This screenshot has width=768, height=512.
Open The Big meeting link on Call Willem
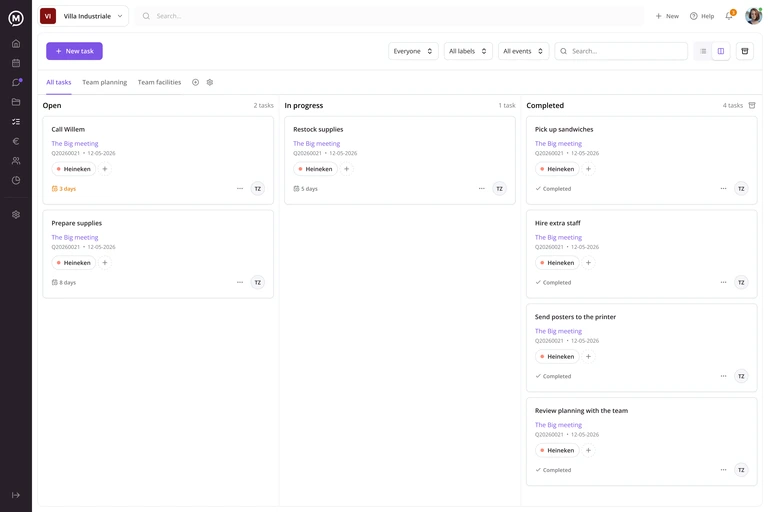[x=75, y=144]
